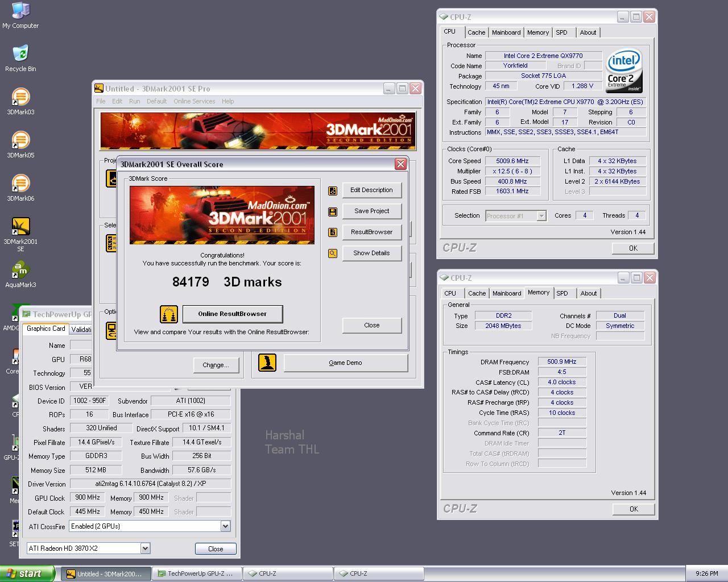
Task: Open the File menu in 3DMark2001
Action: [x=101, y=101]
